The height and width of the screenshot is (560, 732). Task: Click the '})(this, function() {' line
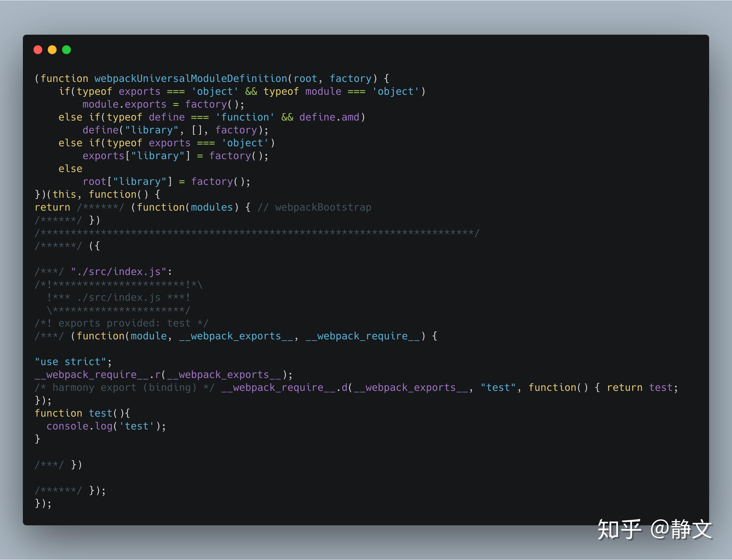[97, 195]
